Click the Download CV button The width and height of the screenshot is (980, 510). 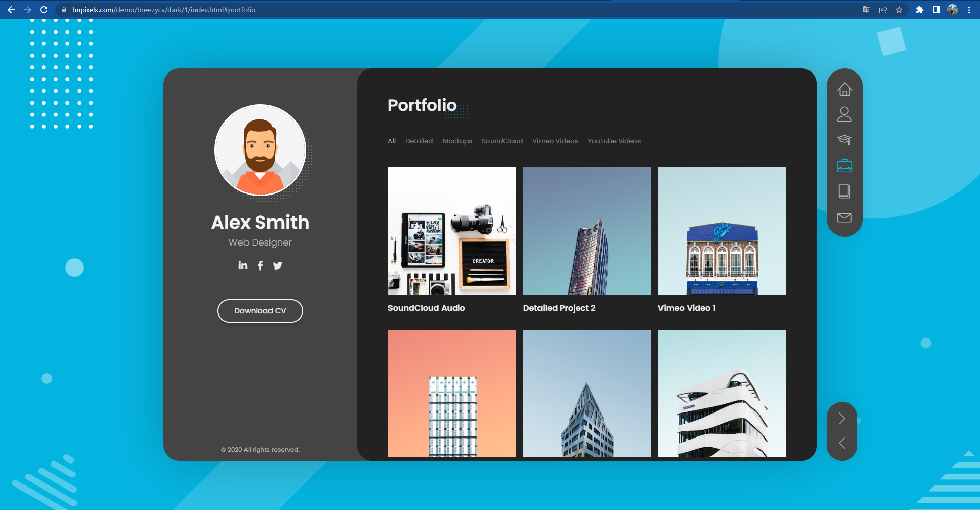click(260, 311)
